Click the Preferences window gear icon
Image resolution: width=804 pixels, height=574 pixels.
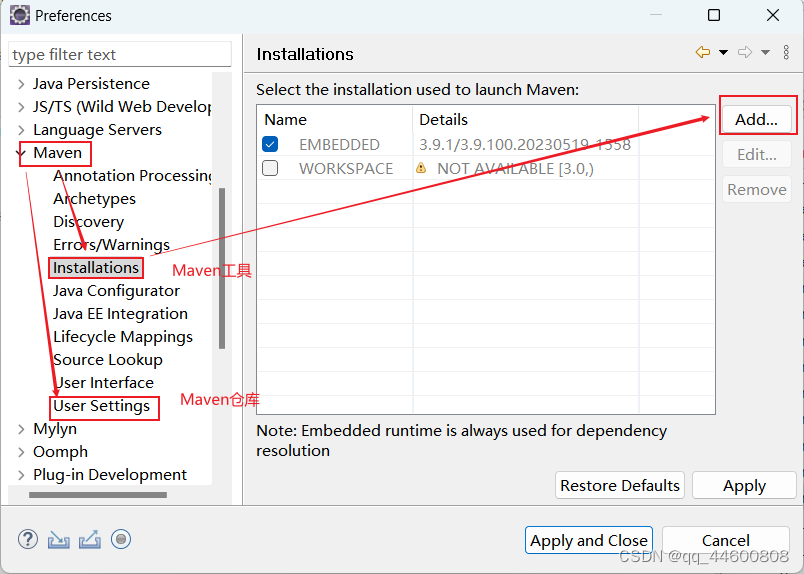tap(20, 15)
